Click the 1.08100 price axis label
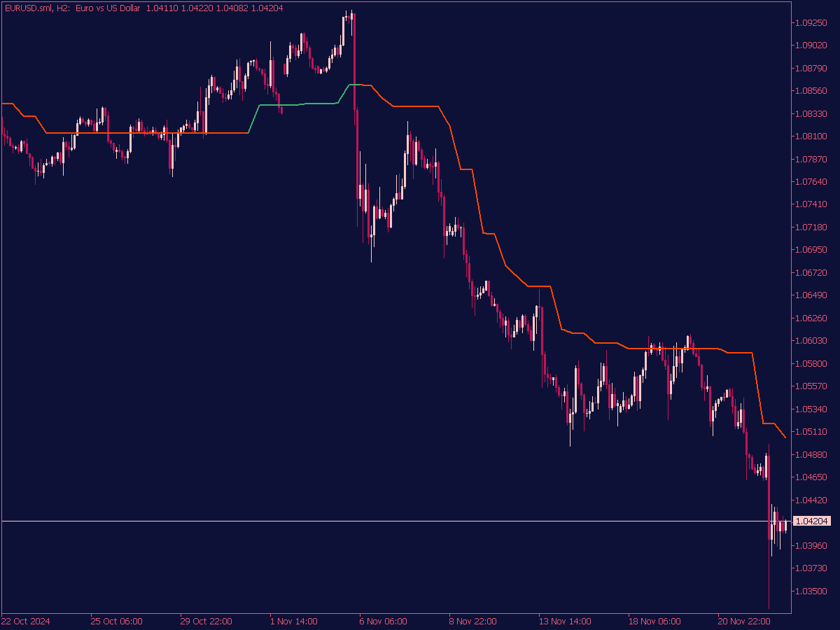This screenshot has height=630, width=840. tap(812, 136)
